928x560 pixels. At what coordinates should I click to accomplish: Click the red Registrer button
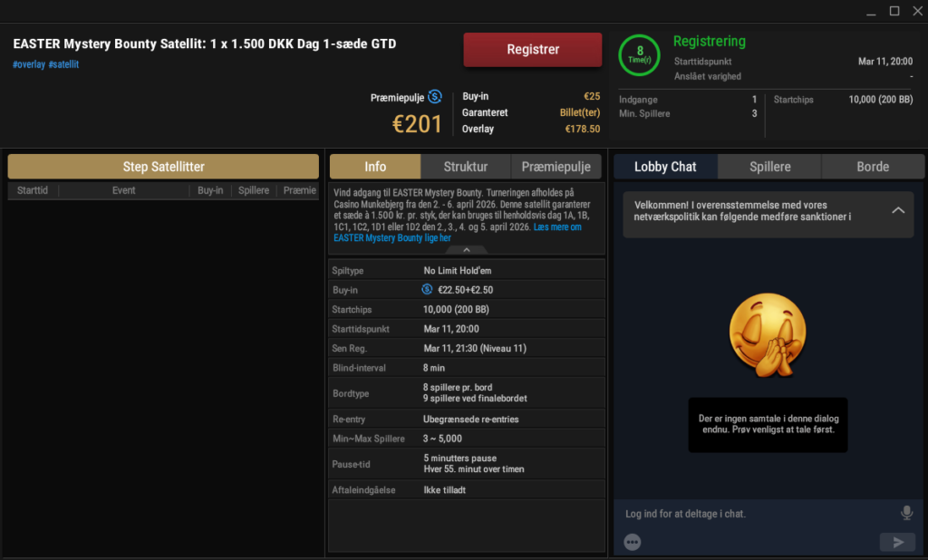[x=533, y=50]
